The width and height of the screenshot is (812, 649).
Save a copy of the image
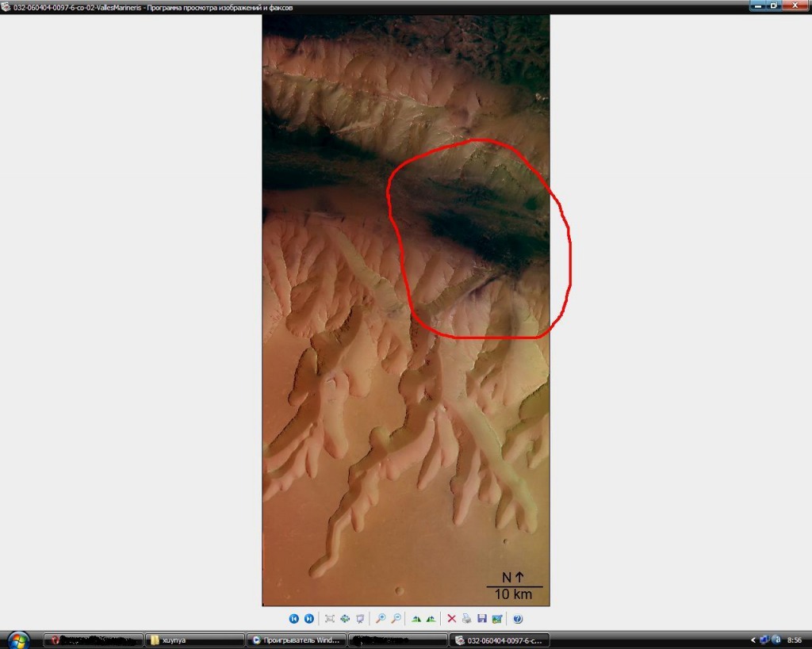pos(481,619)
